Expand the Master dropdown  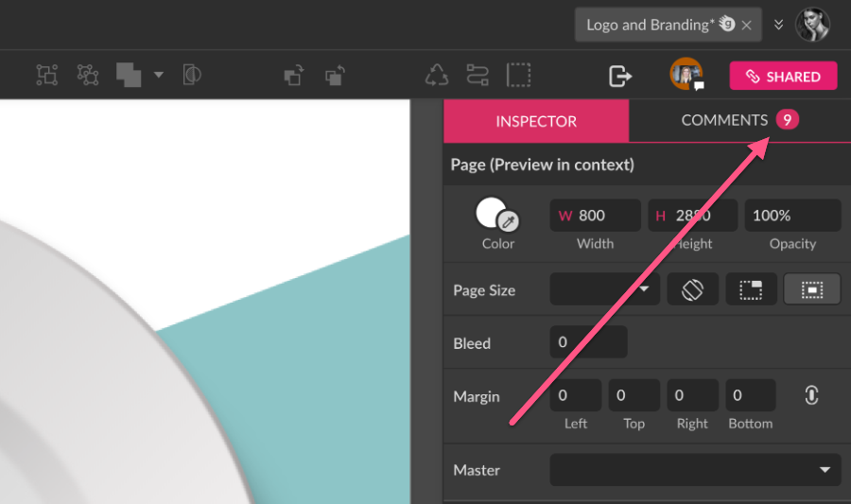[x=695, y=470]
